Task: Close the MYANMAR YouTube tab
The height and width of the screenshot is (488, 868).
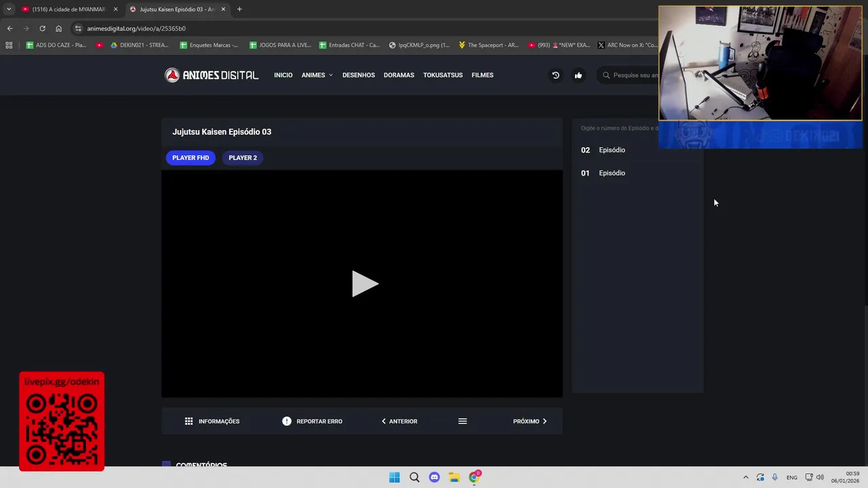Action: click(115, 9)
